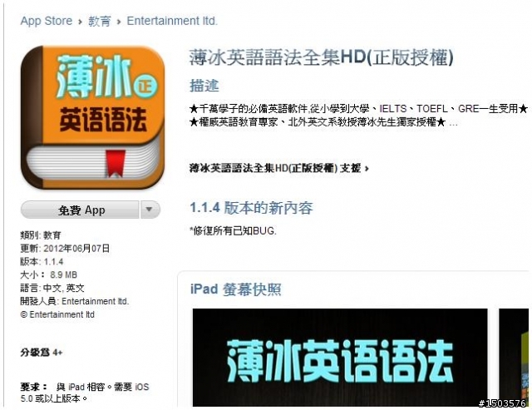Click the breadcrumb arrow after App Store
The image size is (532, 410).
point(80,22)
